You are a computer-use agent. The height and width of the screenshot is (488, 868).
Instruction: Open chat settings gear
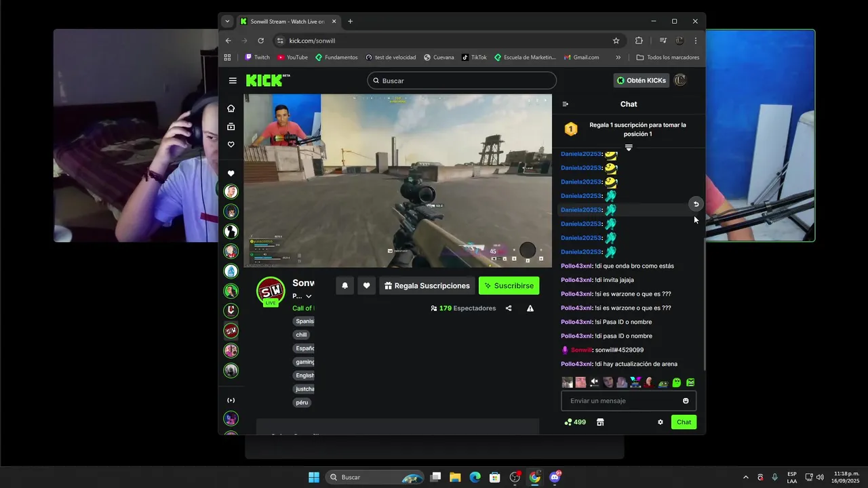pos(660,422)
